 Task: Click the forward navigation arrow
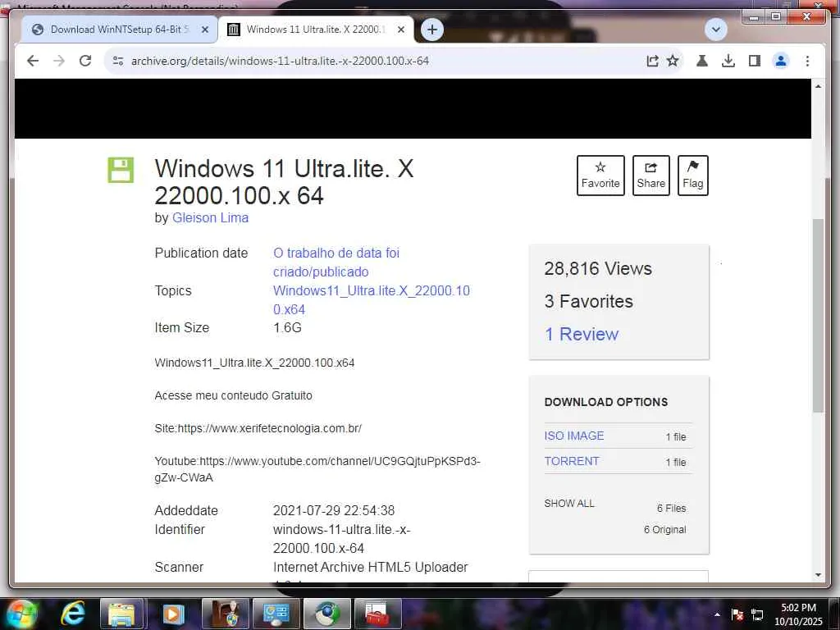click(59, 61)
